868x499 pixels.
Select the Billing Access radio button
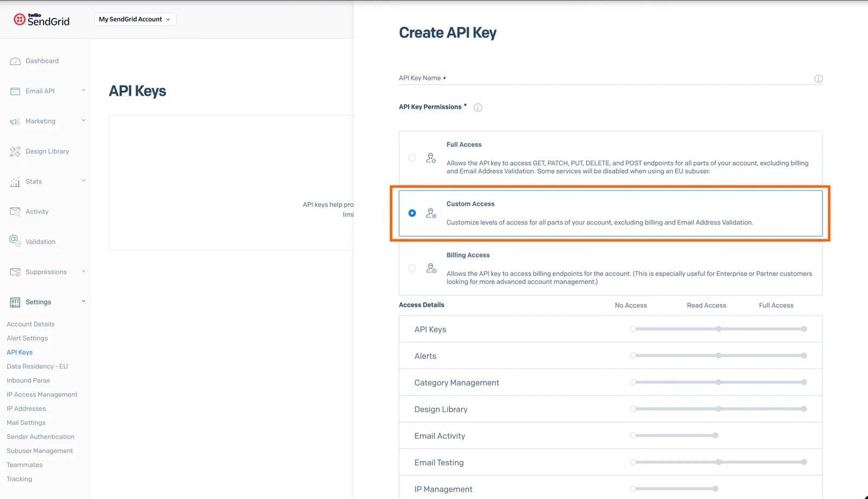pyautogui.click(x=412, y=268)
